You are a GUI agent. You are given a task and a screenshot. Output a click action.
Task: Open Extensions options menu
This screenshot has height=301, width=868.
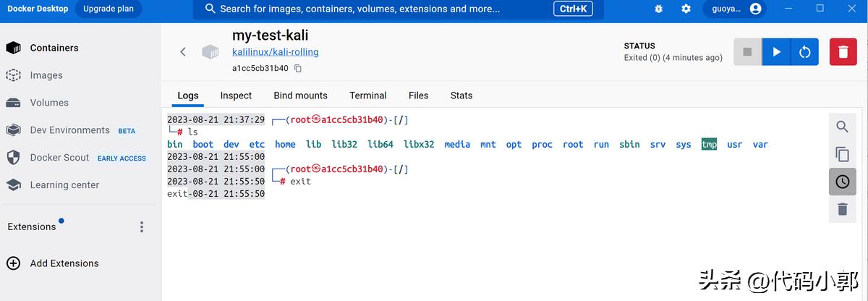(x=142, y=227)
